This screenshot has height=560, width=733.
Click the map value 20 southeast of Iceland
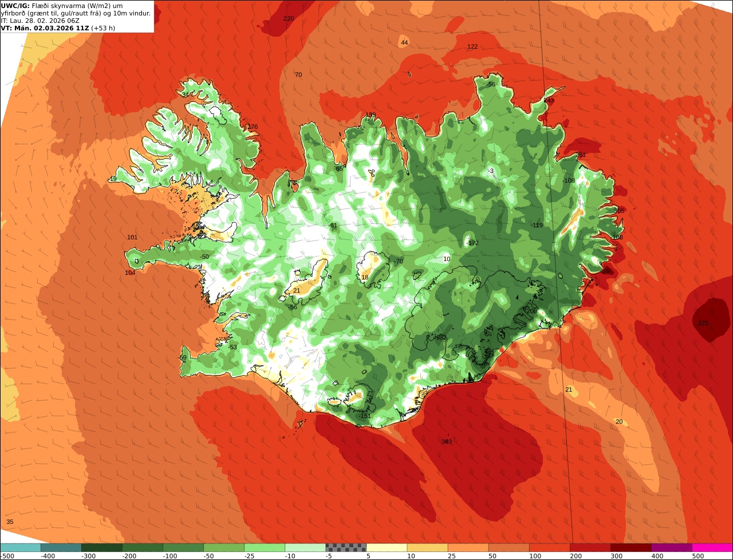619,422
